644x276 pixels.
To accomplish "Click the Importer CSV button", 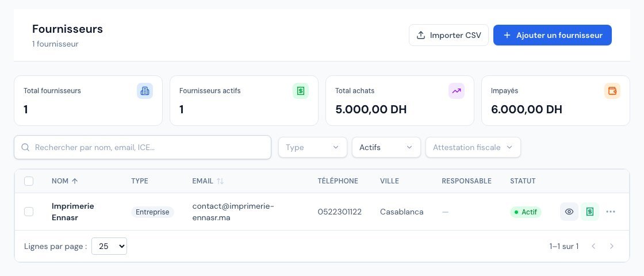I will pyautogui.click(x=448, y=35).
